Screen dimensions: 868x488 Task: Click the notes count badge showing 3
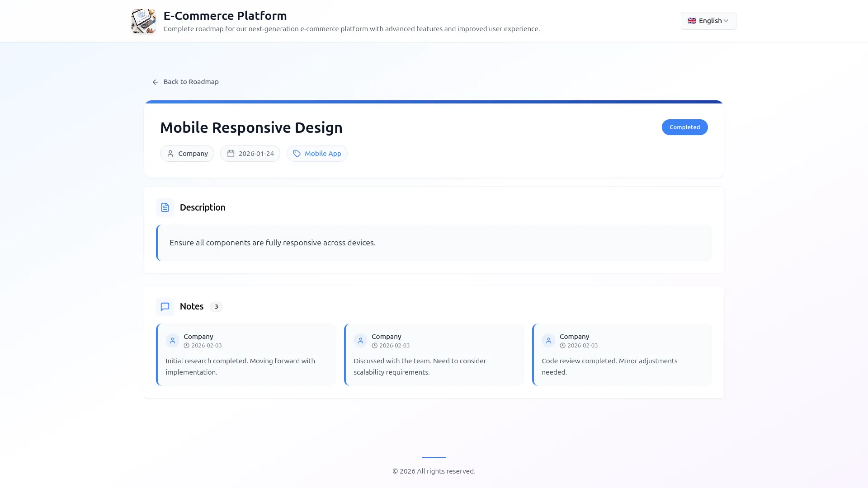(x=216, y=307)
